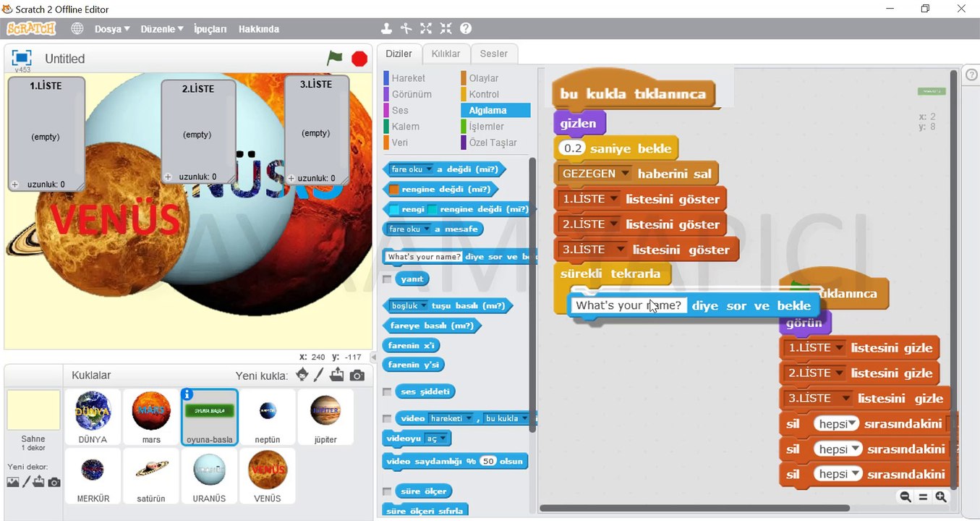This screenshot has height=521, width=980.
Task: Pick color in rengine değdi block
Action: (394, 190)
